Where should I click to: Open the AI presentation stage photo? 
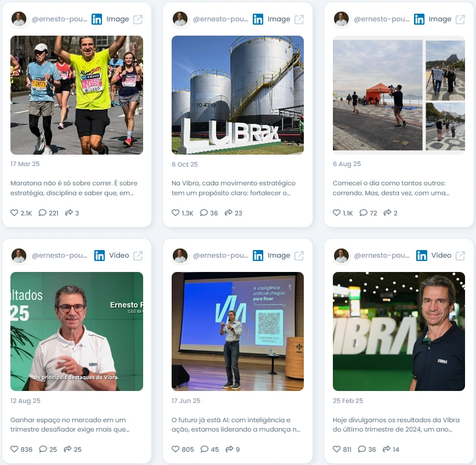(237, 331)
